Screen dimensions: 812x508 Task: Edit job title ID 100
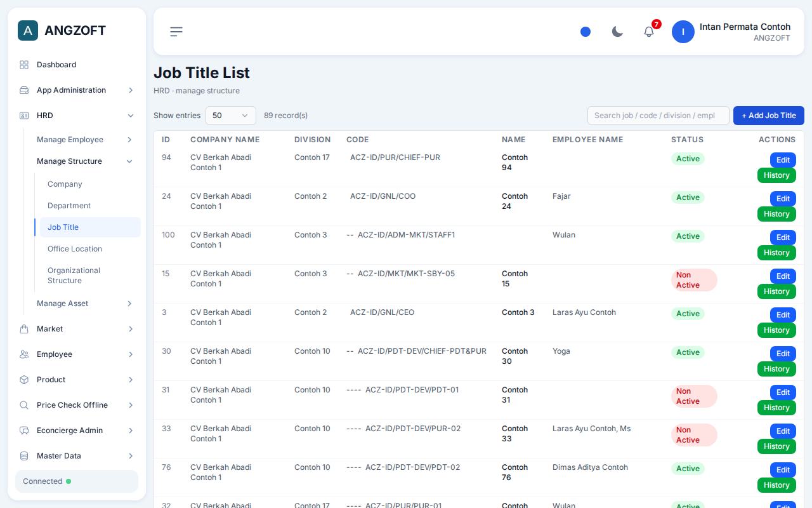783,237
